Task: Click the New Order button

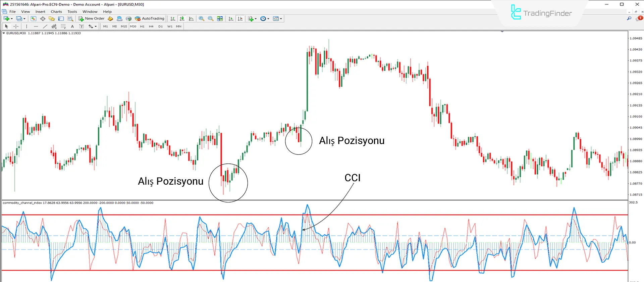Action: (92, 19)
